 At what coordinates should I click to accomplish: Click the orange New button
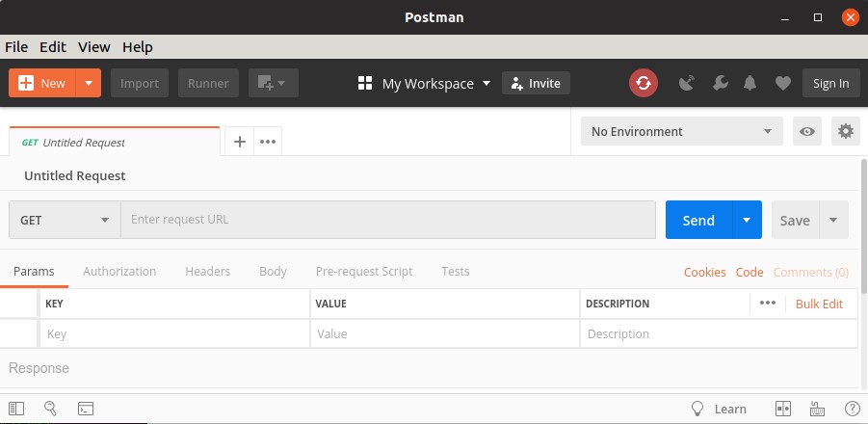42,83
